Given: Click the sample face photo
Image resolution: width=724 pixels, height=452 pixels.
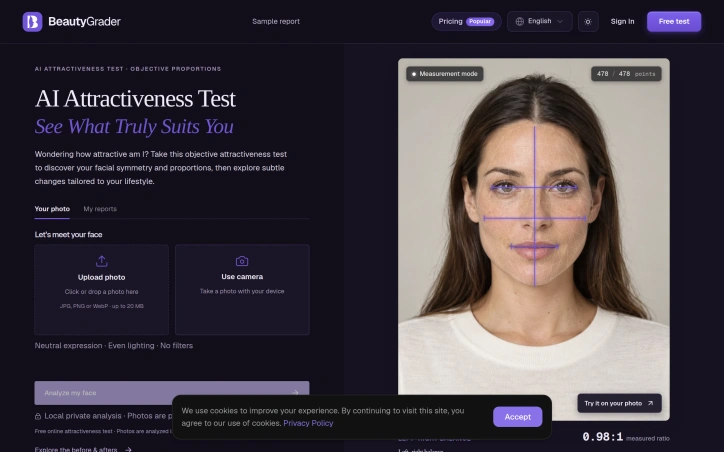Looking at the screenshot, I should (x=534, y=239).
